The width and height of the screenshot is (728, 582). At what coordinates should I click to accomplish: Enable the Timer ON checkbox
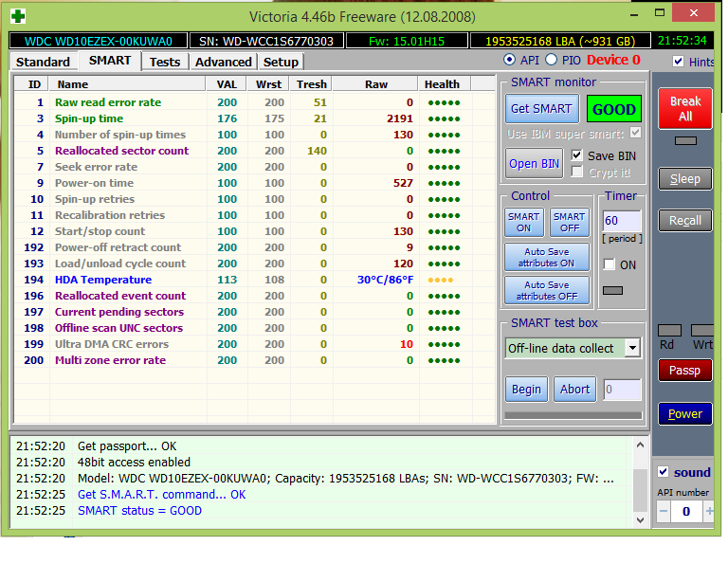[610, 264]
